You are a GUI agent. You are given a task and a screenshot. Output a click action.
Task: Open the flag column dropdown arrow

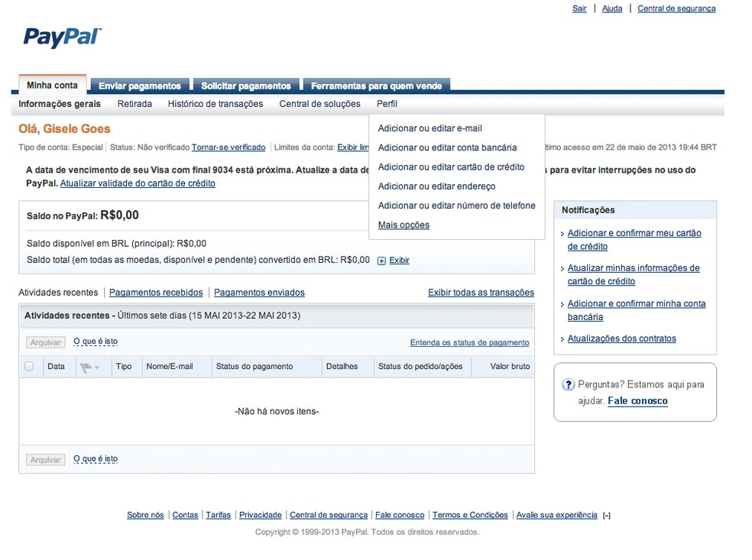point(96,367)
